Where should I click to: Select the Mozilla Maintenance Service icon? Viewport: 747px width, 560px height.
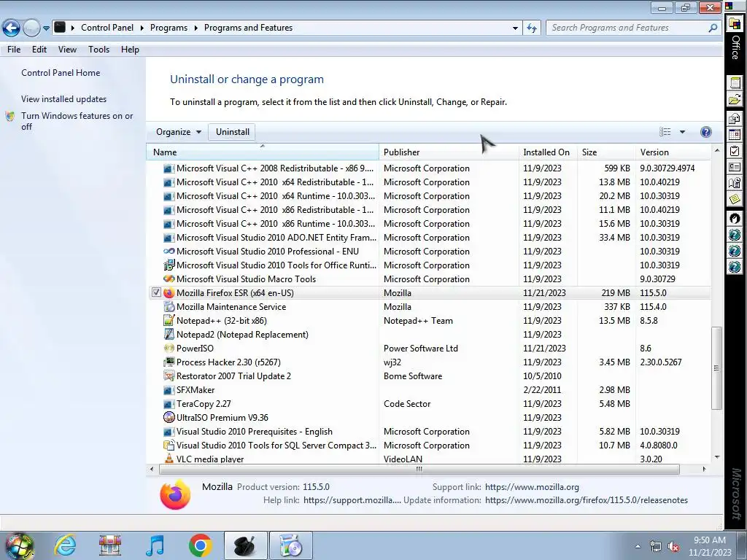coord(169,307)
